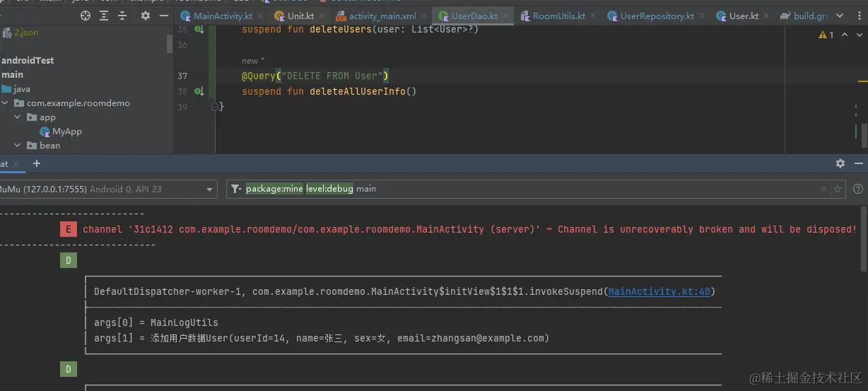Viewport: 868px width, 391px height.
Task: Select the androidTest folder
Action: (28, 61)
